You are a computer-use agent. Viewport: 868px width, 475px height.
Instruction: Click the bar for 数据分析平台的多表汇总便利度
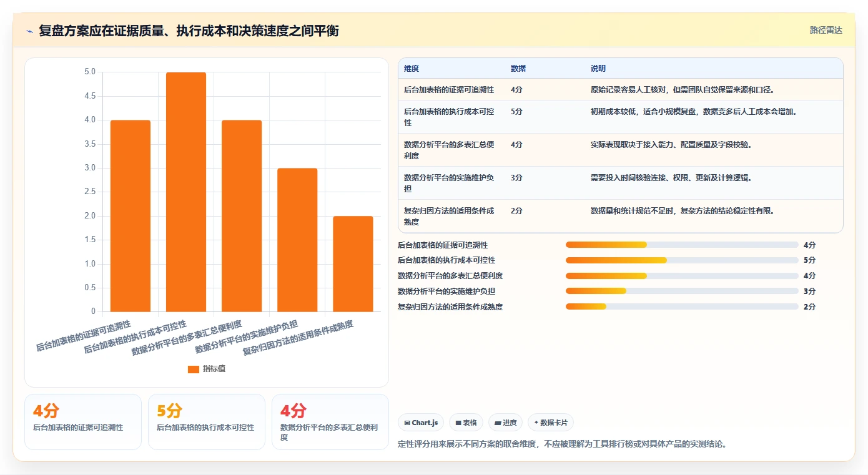tap(242, 216)
